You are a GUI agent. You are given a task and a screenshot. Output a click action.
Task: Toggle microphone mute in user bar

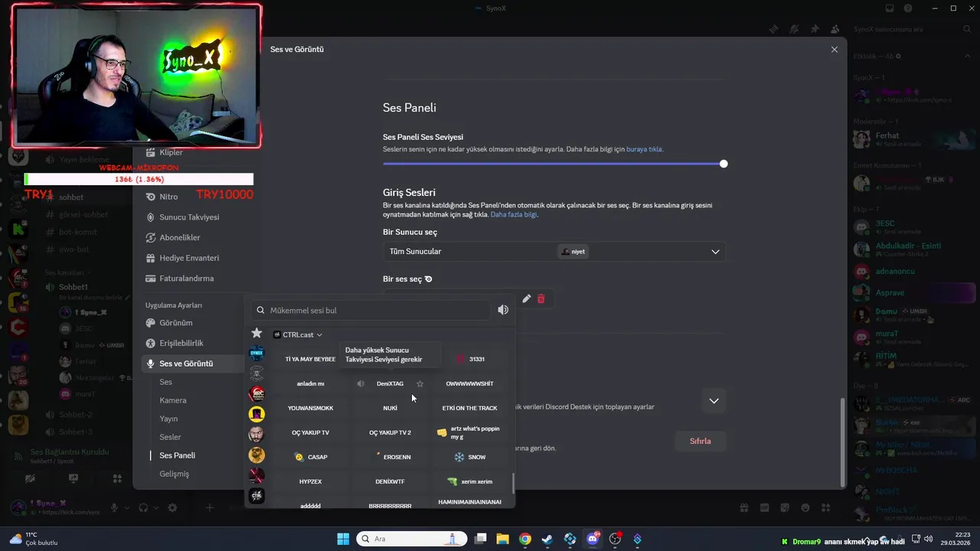click(x=114, y=507)
